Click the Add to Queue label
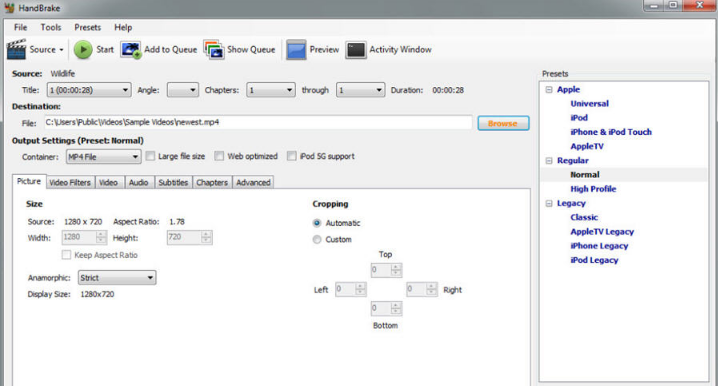 (x=170, y=49)
